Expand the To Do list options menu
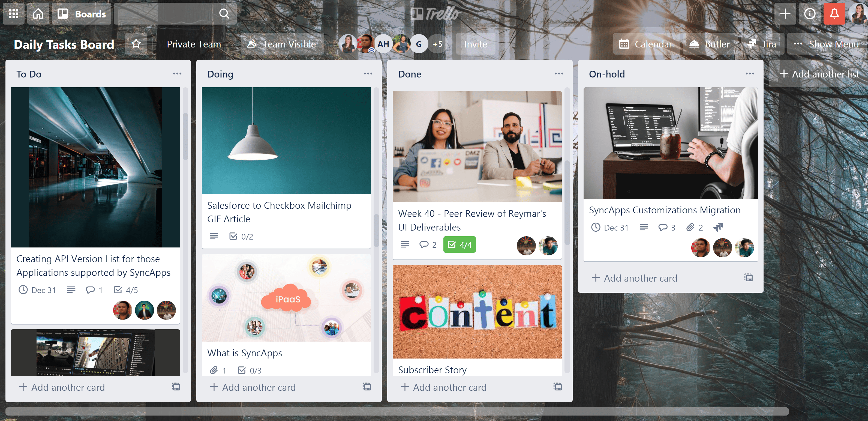This screenshot has width=868, height=421. 177,74
